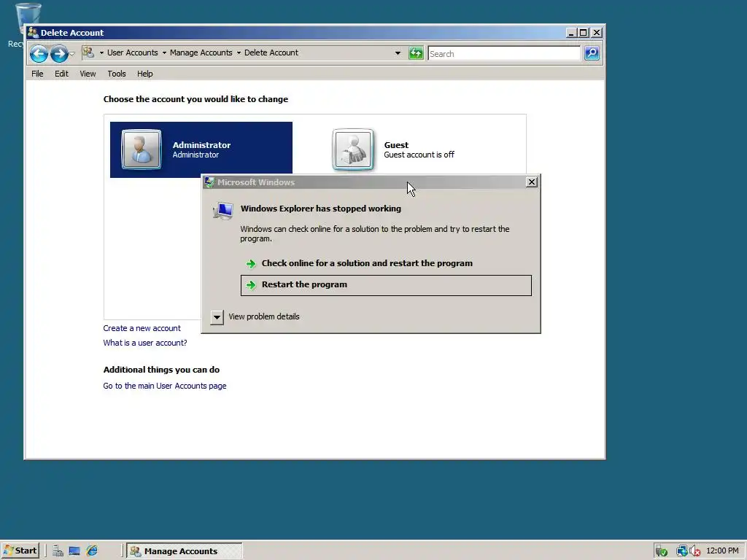Click the security shield tray icon
This screenshot has width=747, height=560.
pyautogui.click(x=661, y=551)
